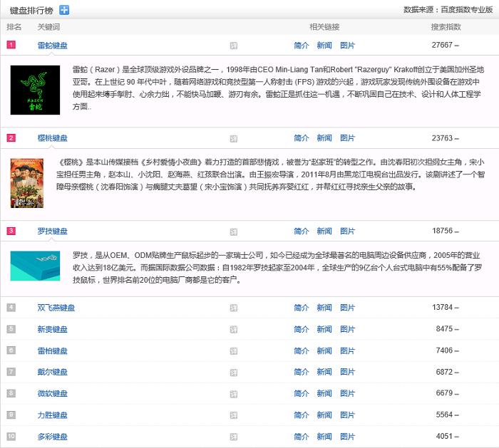Click the Razer logo thumbnail
The image size is (499, 448).
pyautogui.click(x=35, y=90)
